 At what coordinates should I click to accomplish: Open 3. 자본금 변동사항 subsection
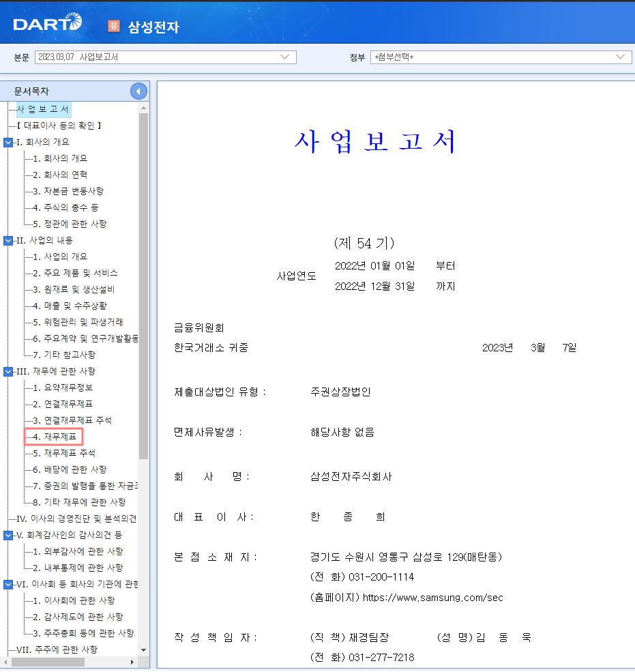[69, 191]
